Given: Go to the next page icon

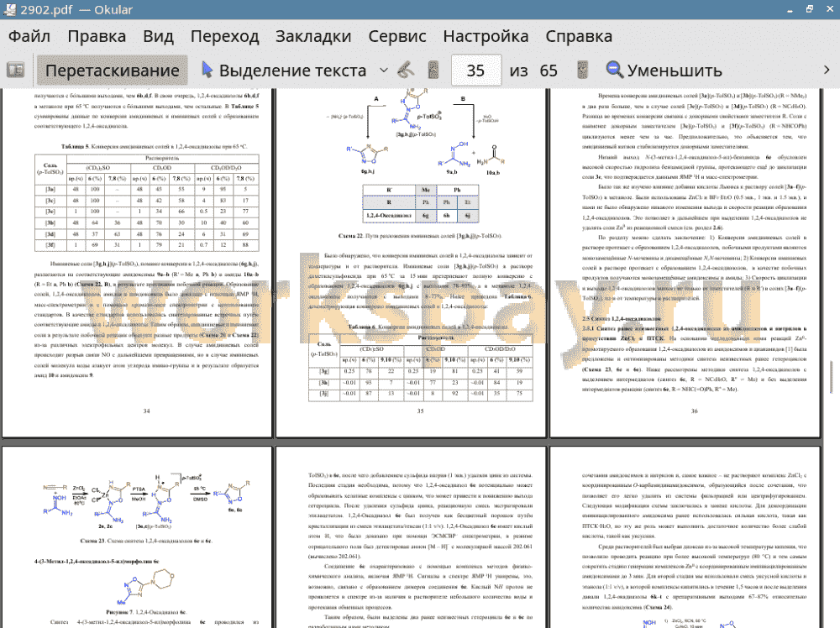Looking at the screenshot, I should (582, 71).
